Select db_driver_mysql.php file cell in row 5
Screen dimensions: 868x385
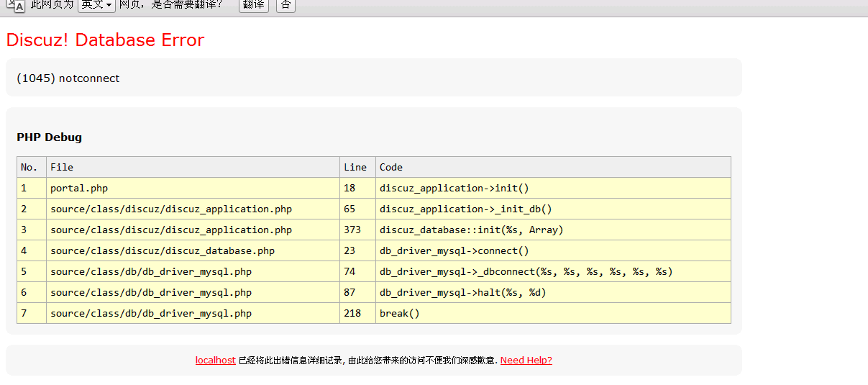click(x=193, y=272)
